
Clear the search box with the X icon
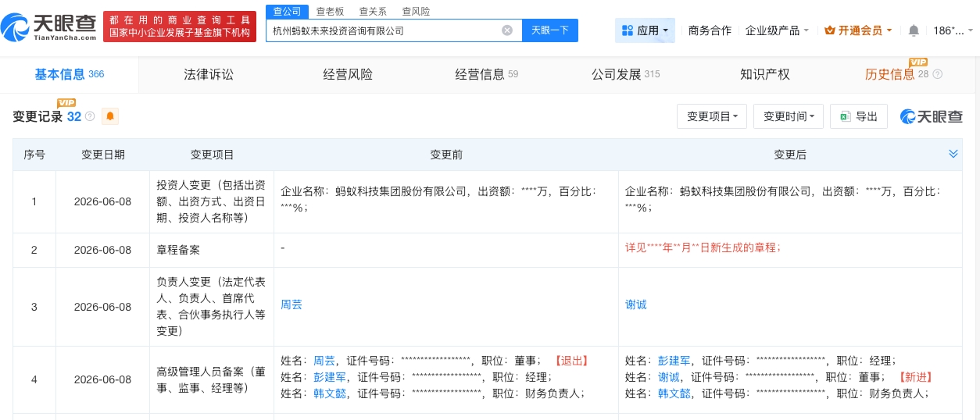[507, 30]
